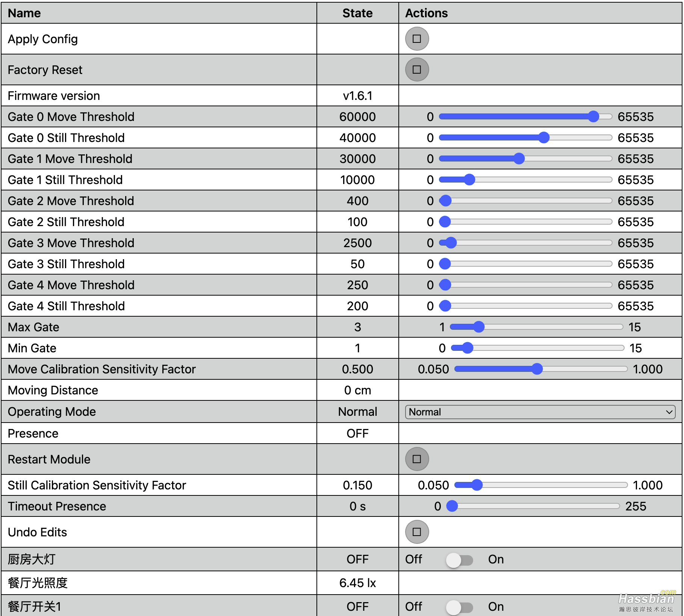The width and height of the screenshot is (684, 616).
Task: Click the Gate 2 Still Threshold slider
Action: point(525,222)
